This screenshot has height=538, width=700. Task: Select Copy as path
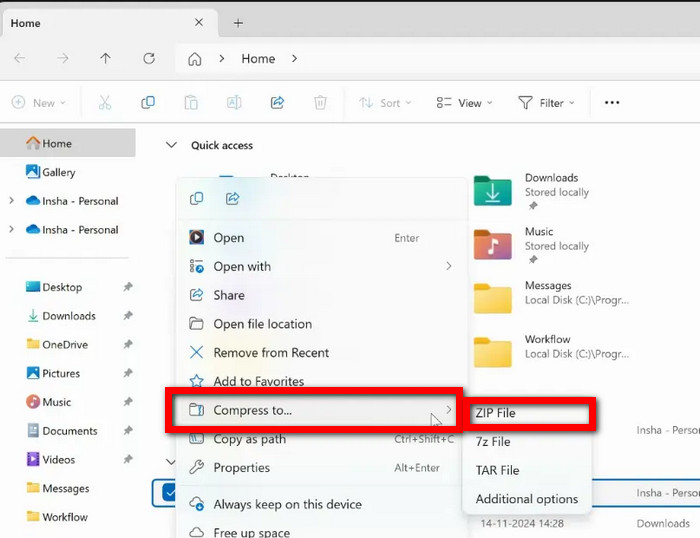click(x=321, y=439)
